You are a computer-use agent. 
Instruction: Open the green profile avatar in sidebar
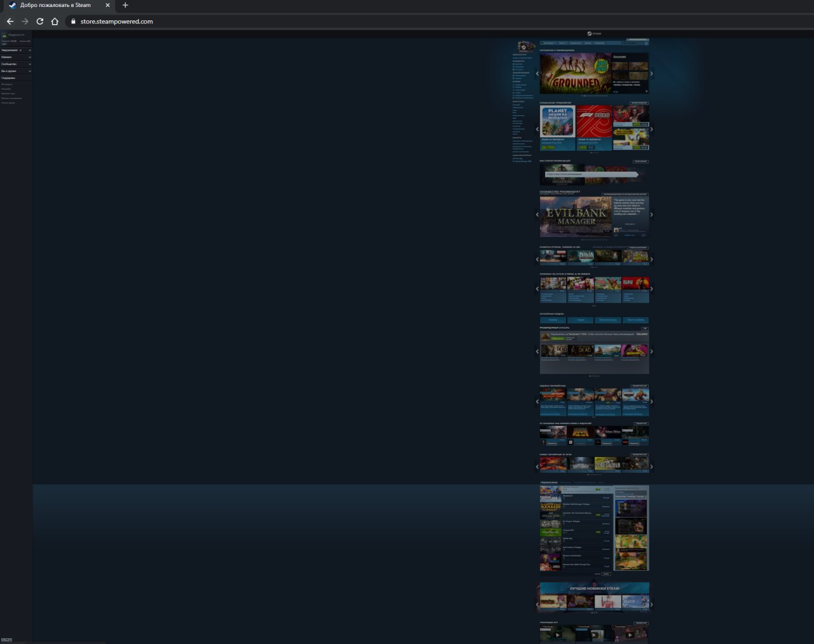(4, 35)
